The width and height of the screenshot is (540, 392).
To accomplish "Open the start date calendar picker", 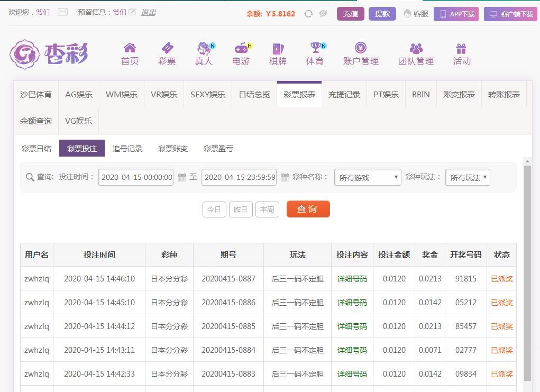I will pyautogui.click(x=182, y=177).
